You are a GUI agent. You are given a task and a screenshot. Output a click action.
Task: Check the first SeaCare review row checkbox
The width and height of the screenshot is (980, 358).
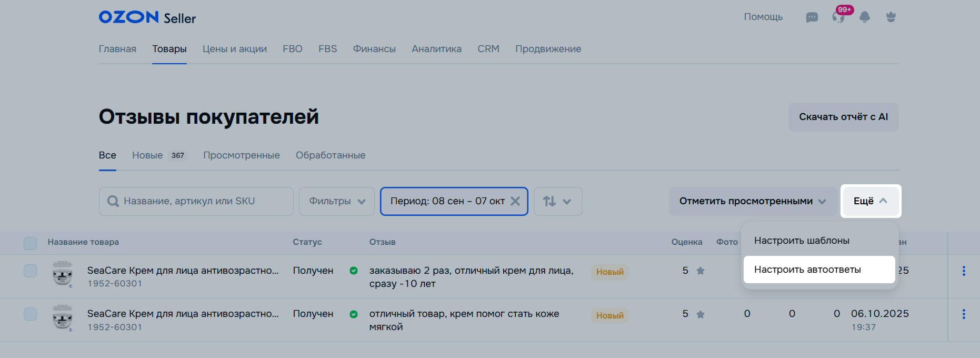pos(31,271)
